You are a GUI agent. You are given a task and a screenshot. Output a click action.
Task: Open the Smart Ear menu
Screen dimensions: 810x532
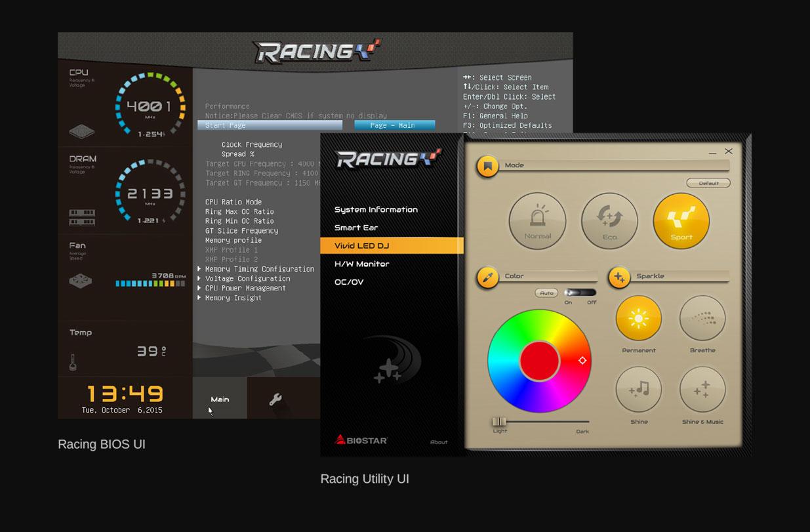(356, 228)
